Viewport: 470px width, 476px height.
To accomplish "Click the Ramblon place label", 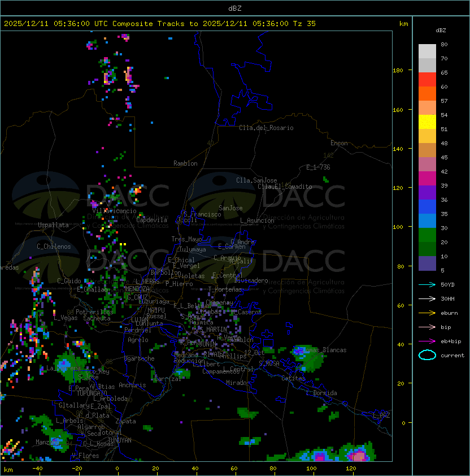I will tap(185, 163).
